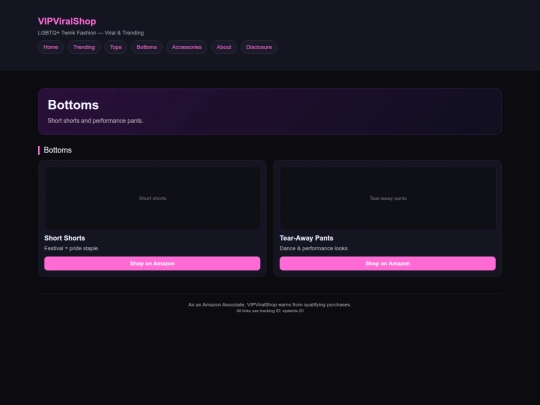540x405 pixels.
Task: Visit the About page
Action: tap(224, 47)
